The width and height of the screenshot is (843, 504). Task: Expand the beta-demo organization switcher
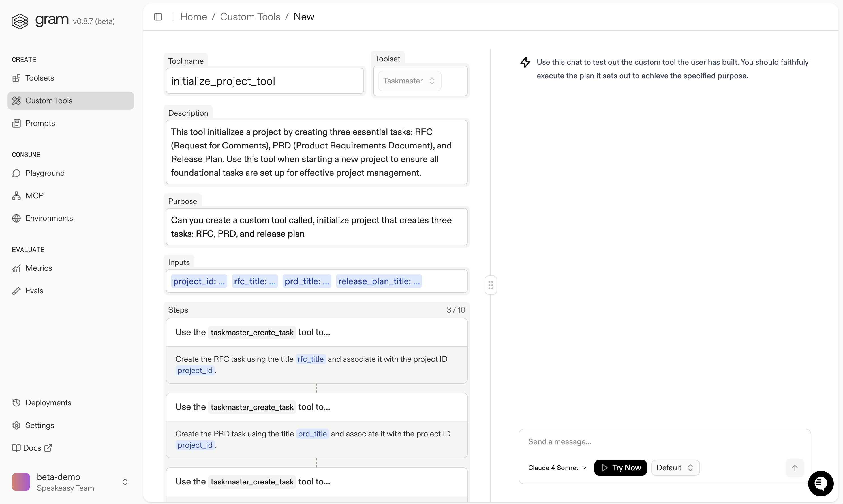coord(125,482)
